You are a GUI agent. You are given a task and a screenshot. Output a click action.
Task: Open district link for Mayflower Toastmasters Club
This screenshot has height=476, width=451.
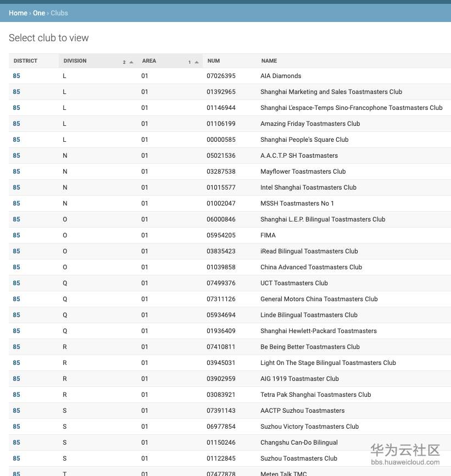pyautogui.click(x=16, y=171)
